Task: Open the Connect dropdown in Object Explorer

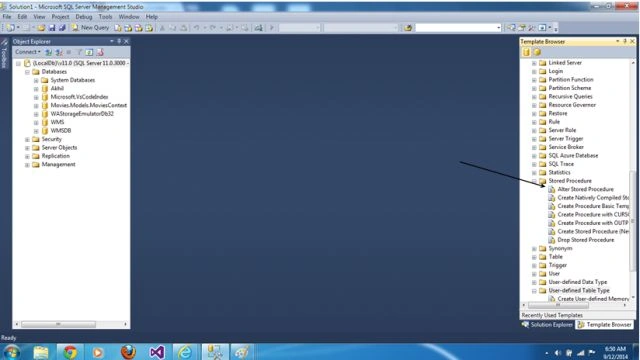Action: [x=28, y=52]
